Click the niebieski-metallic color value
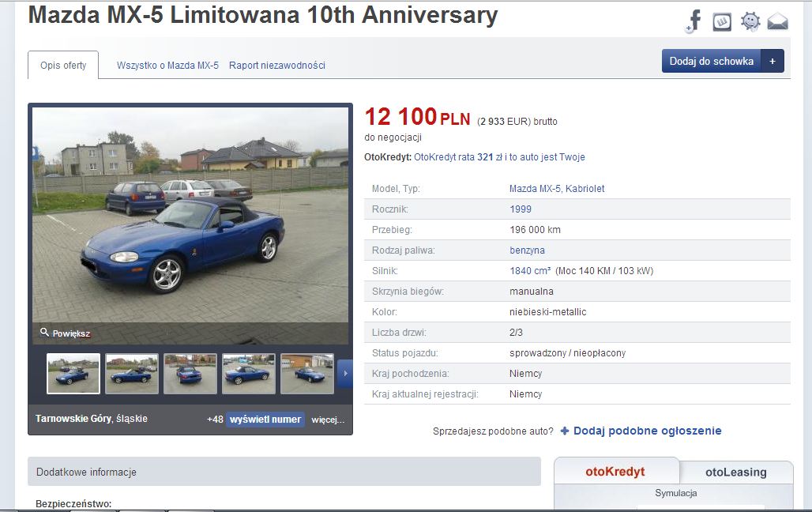Image resolution: width=812 pixels, height=512 pixels. (x=548, y=312)
